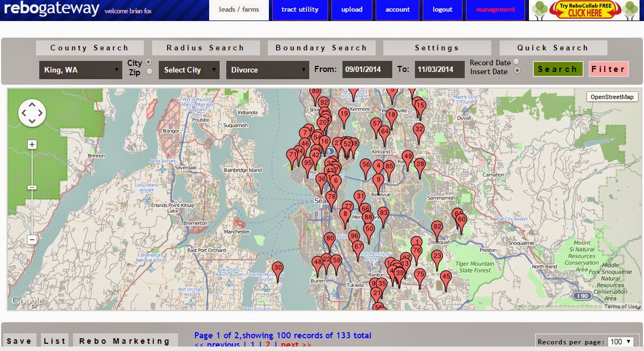
Task: Open the King, WA county dropdown
Action: pyautogui.click(x=81, y=70)
